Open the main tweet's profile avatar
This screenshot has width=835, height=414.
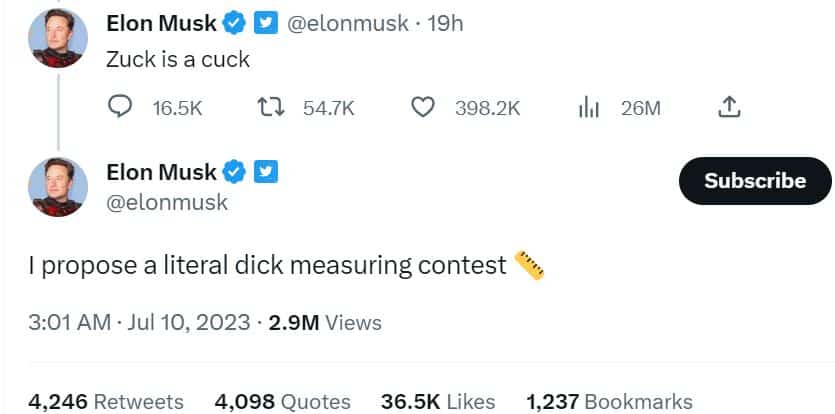[58, 186]
